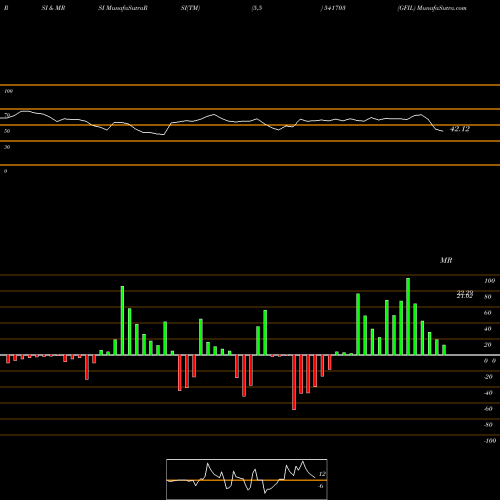Click the MR axis label -100
This screenshot has width=500, height=500.
pyautogui.click(x=490, y=441)
